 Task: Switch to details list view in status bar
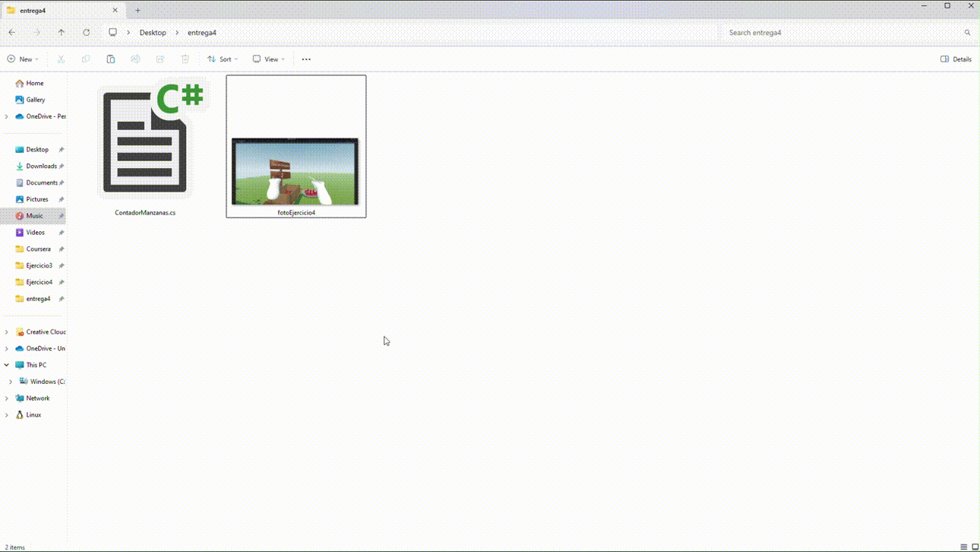click(x=963, y=547)
